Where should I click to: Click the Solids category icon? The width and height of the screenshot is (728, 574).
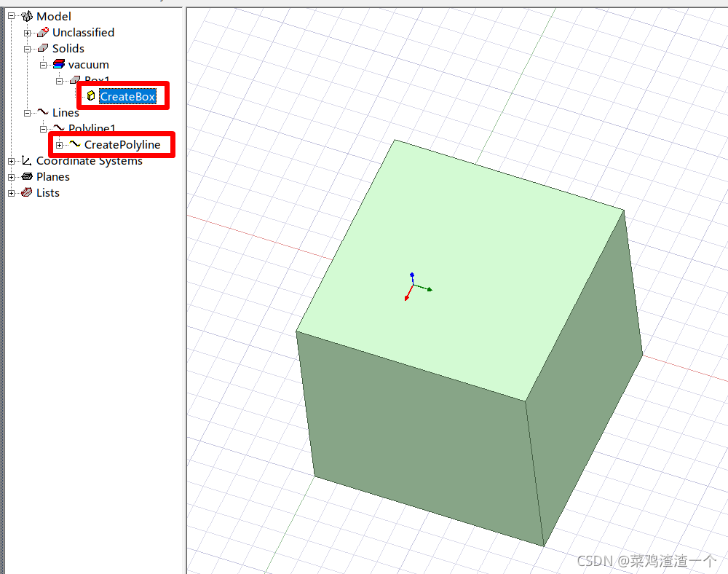click(x=43, y=48)
